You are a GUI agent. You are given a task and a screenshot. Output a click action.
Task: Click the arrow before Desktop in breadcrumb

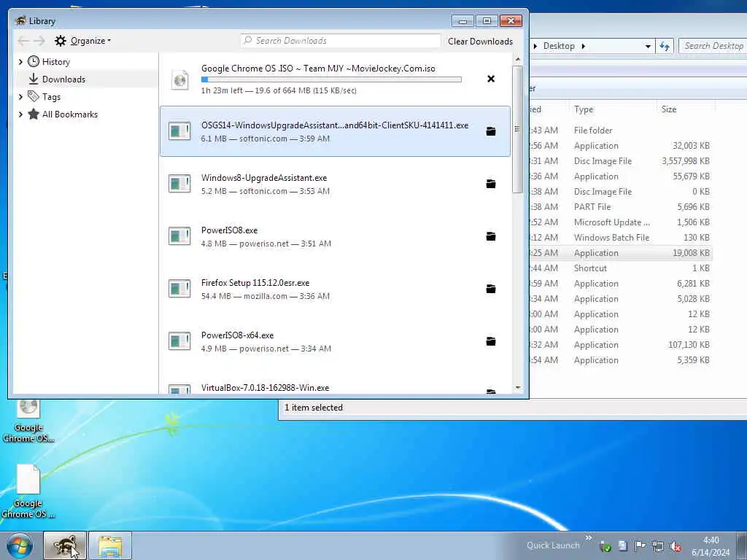[535, 46]
